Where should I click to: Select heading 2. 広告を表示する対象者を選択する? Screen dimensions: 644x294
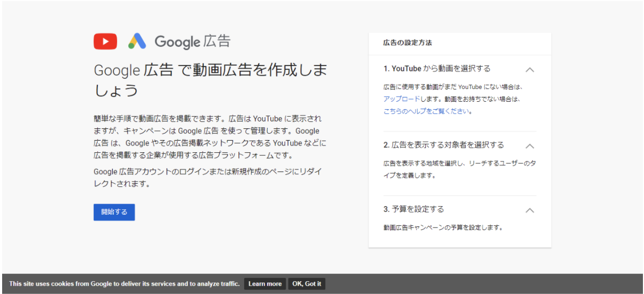[x=443, y=145]
